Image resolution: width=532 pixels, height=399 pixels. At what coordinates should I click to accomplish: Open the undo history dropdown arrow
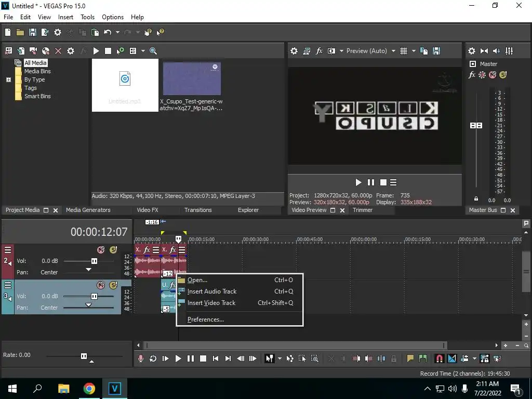pos(117,32)
